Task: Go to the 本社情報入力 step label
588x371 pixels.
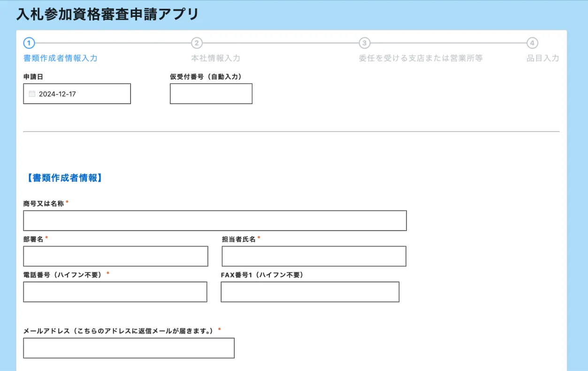Action: [215, 58]
